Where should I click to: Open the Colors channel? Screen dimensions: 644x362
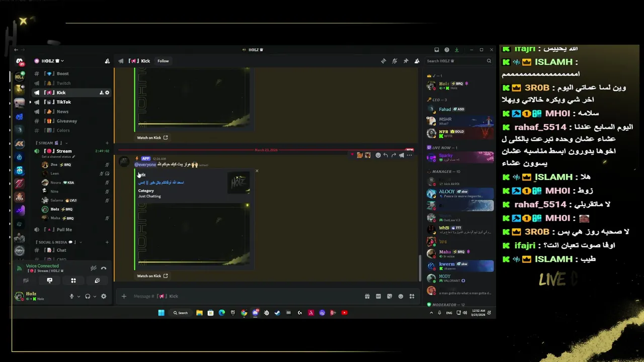pyautogui.click(x=71, y=130)
